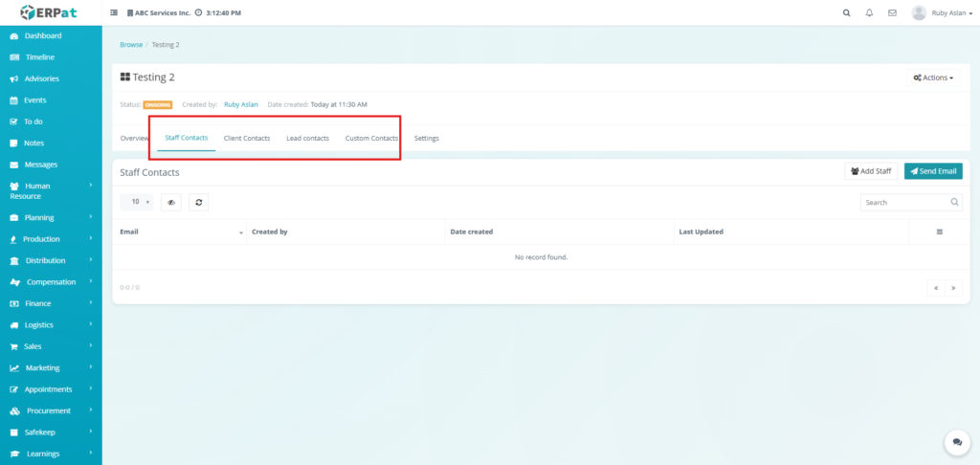
Task: Open the Actions dropdown
Action: [933, 77]
